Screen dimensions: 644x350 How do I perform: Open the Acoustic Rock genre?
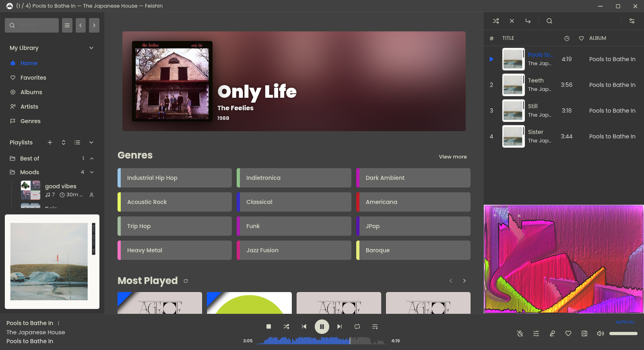click(x=175, y=202)
